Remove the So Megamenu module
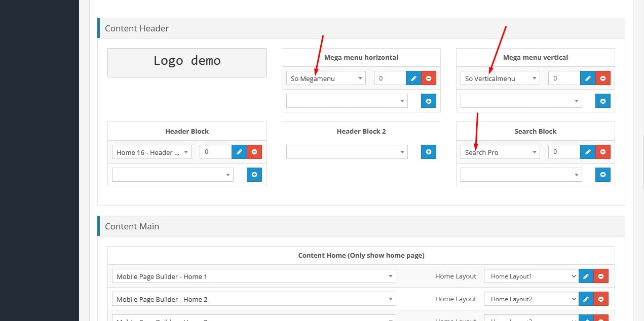The height and width of the screenshot is (321, 644). [x=429, y=78]
